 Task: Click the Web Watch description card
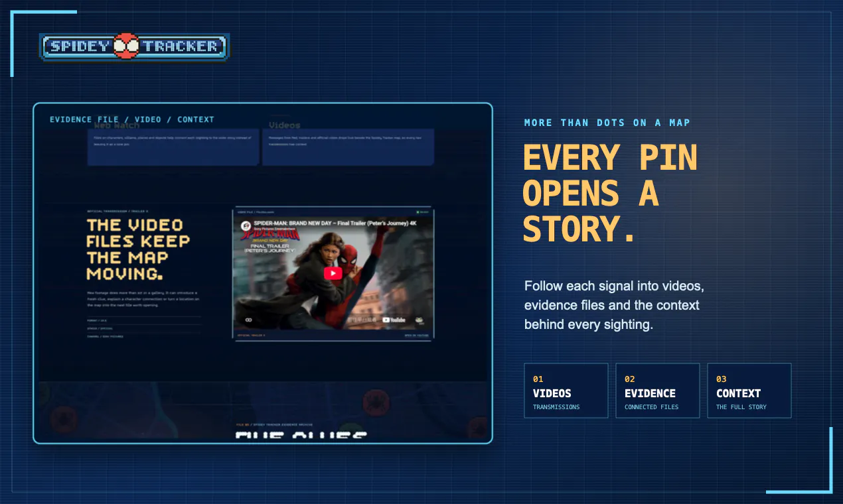click(x=173, y=147)
